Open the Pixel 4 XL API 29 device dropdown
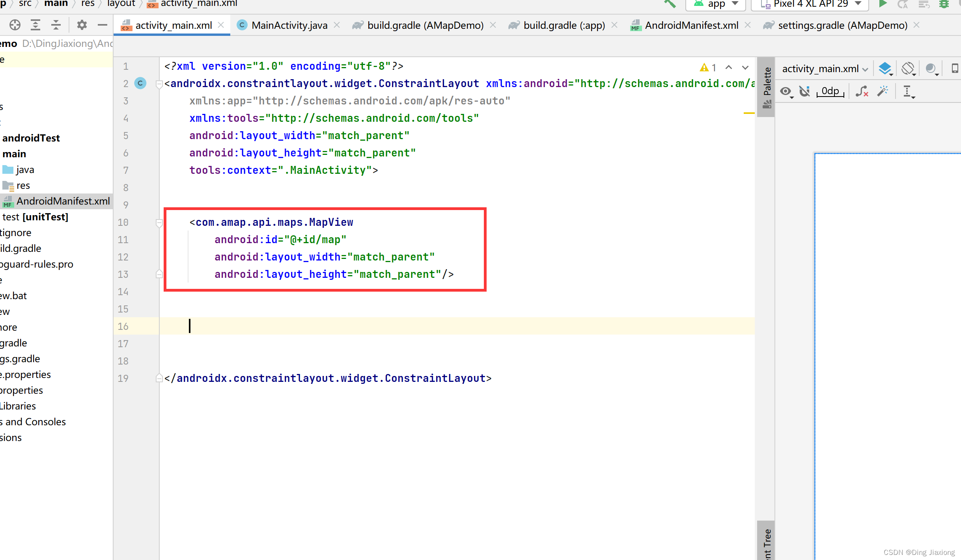Viewport: 961px width, 560px height. click(x=810, y=4)
